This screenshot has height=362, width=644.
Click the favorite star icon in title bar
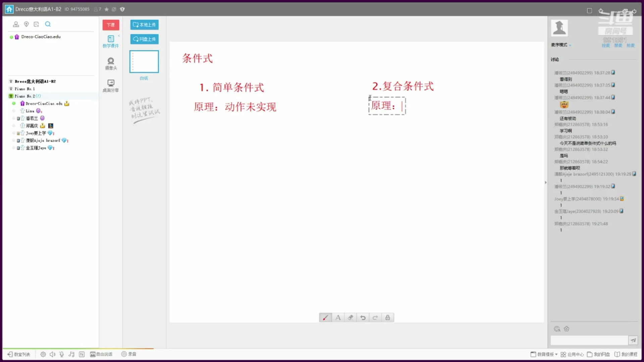[x=107, y=9]
